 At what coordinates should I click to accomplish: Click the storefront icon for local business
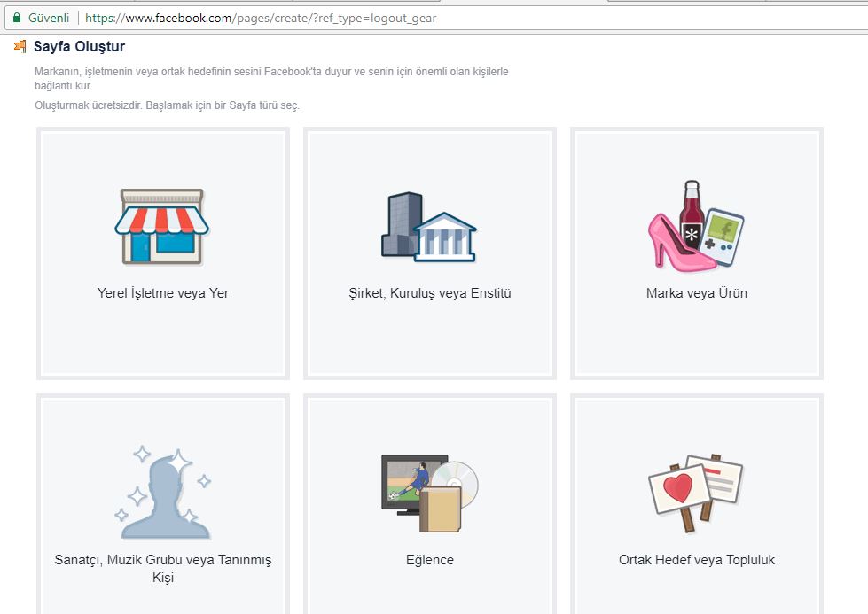[162, 226]
